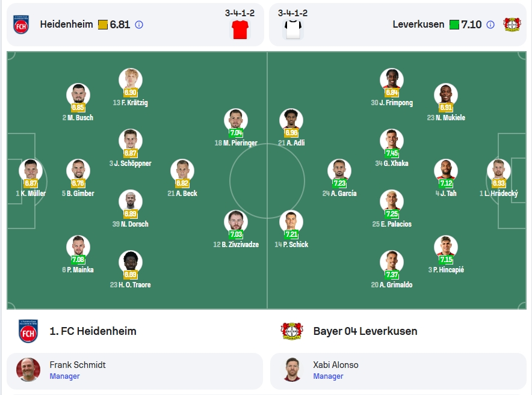Click the Leverkusen rating info icon
Image resolution: width=532 pixels, height=395 pixels.
click(x=490, y=25)
